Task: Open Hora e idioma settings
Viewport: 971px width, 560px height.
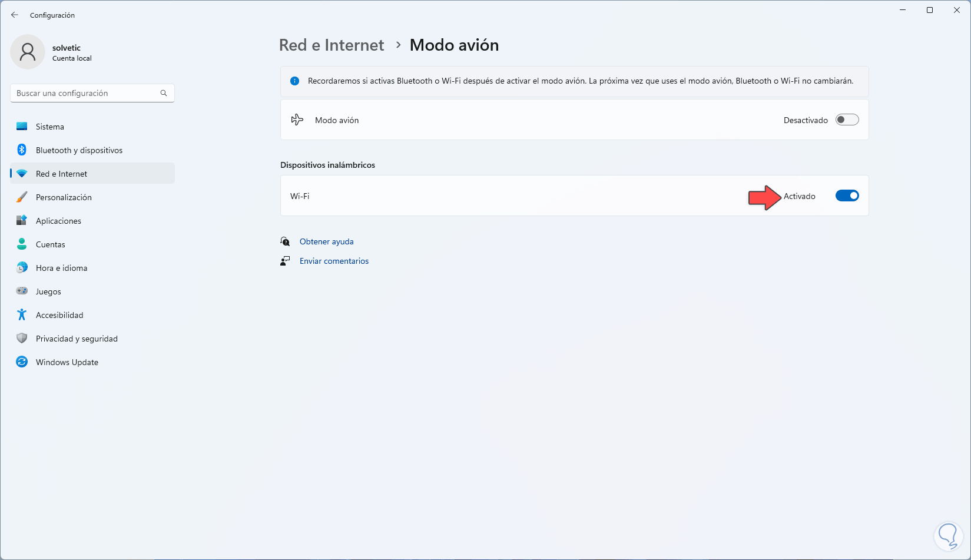Action: 61,268
